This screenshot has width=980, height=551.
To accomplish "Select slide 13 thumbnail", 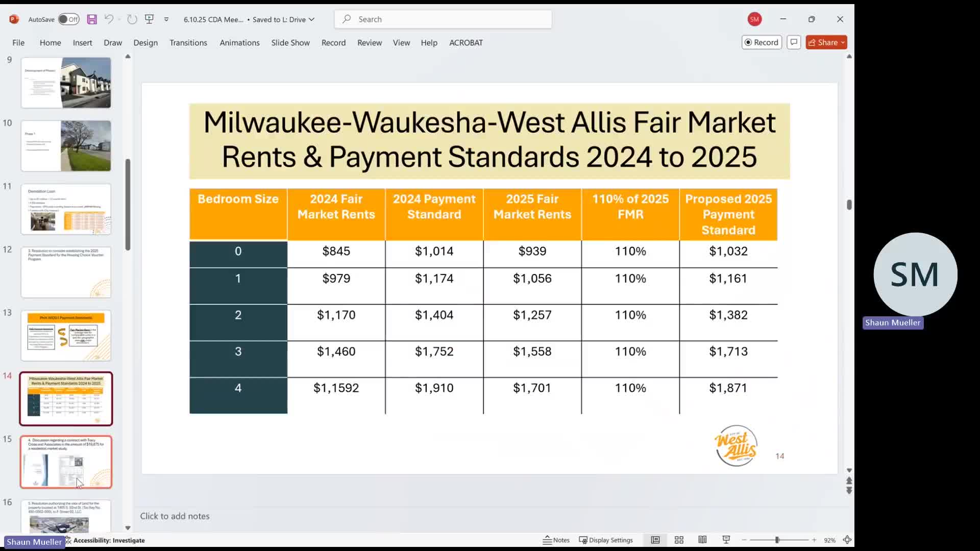I will tap(66, 336).
